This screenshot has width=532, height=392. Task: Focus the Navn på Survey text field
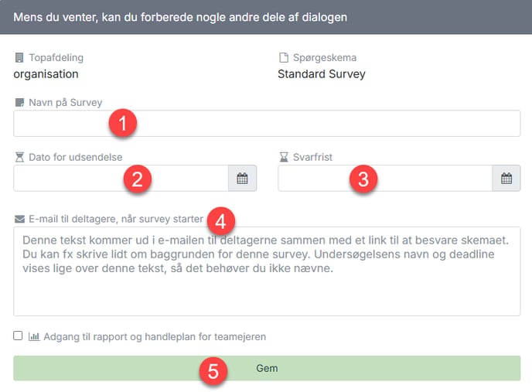(267, 124)
